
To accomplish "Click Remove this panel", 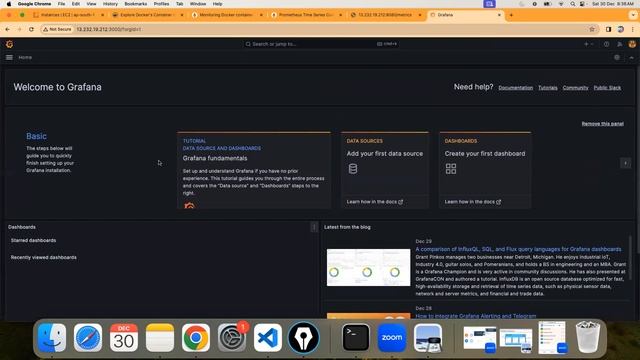I will point(602,124).
